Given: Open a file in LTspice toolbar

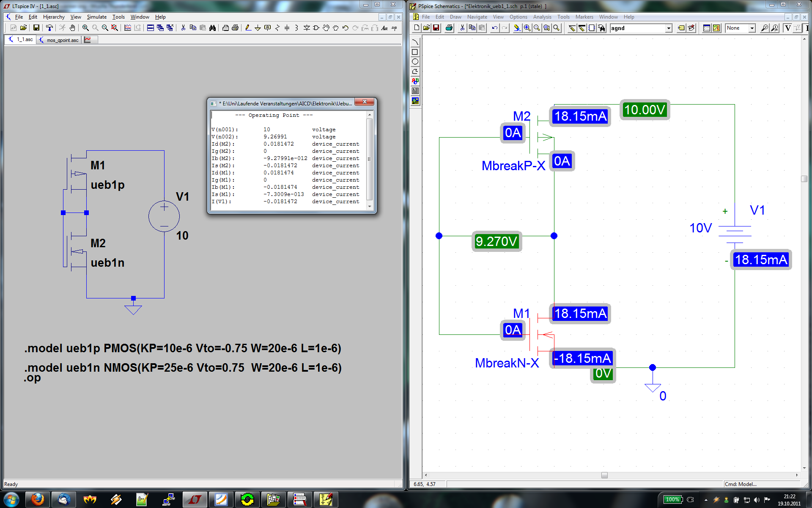Looking at the screenshot, I should (23, 28).
